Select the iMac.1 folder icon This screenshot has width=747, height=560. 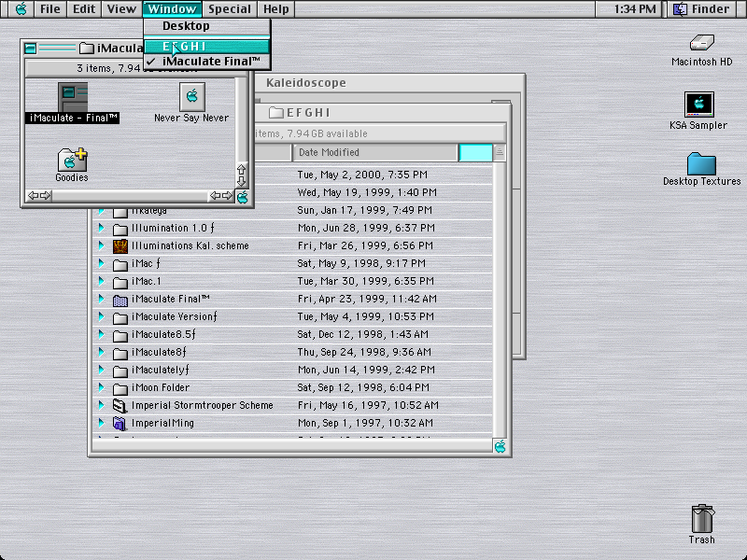pos(120,282)
